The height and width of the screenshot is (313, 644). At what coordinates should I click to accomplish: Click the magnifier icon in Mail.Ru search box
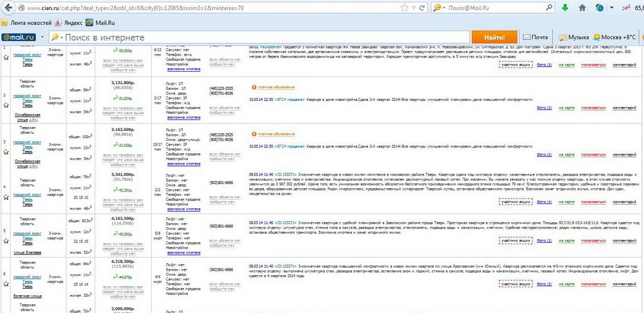[549, 8]
